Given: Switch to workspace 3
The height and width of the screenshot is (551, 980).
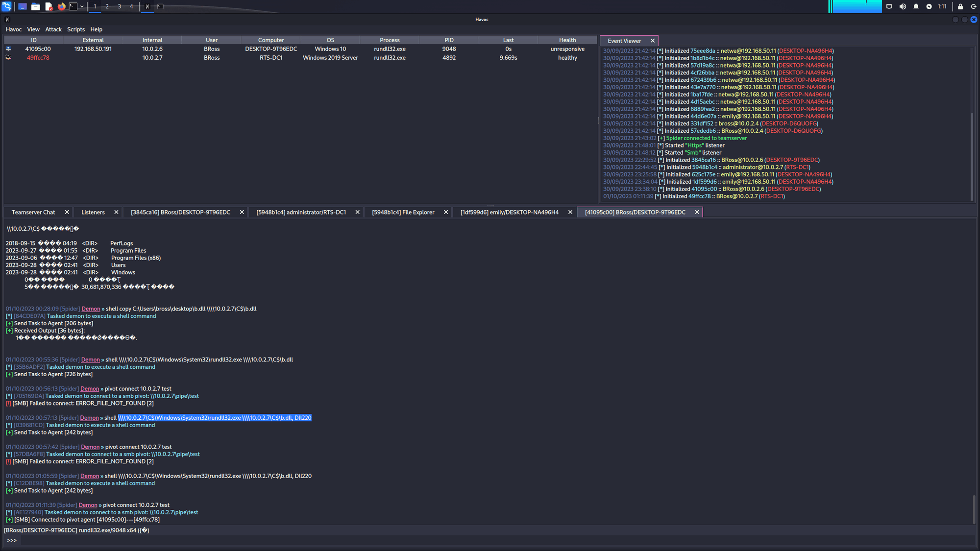Looking at the screenshot, I should click(119, 6).
